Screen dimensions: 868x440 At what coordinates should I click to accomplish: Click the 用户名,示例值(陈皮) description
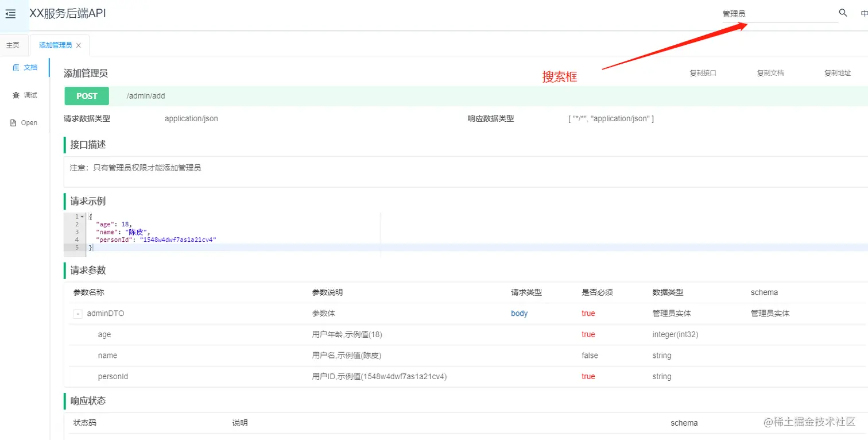[x=347, y=356]
